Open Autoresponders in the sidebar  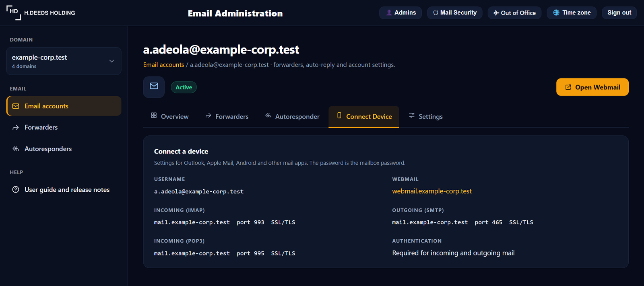point(64,149)
